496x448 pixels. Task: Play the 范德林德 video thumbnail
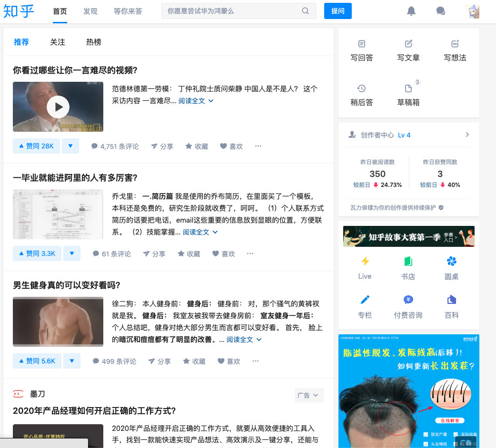(58, 107)
